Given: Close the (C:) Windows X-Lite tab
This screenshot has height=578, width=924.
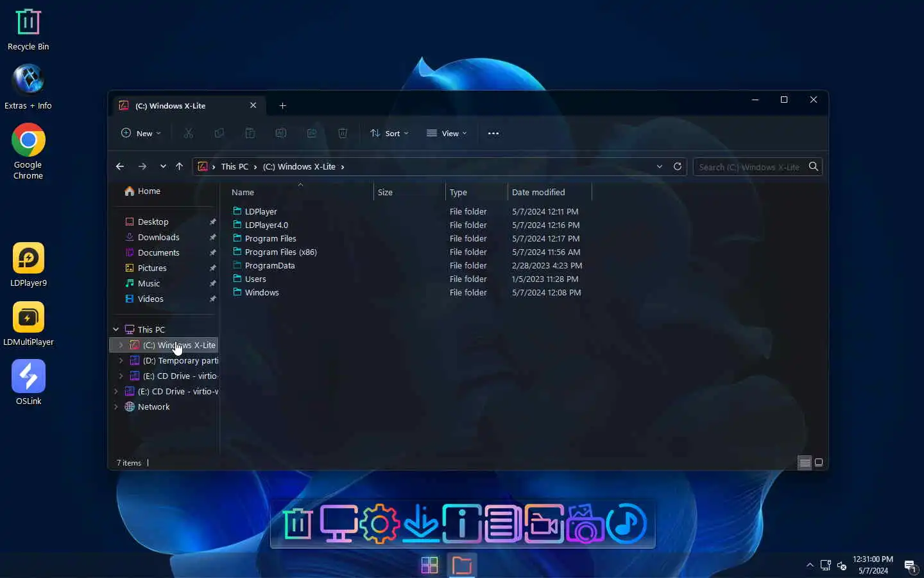Looking at the screenshot, I should (253, 105).
